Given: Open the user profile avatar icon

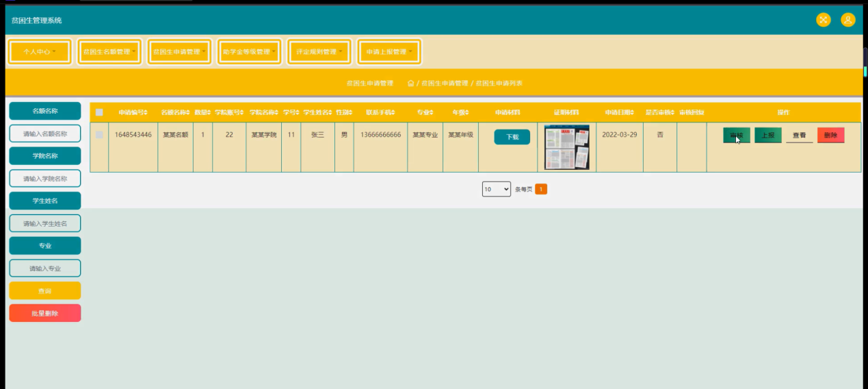Looking at the screenshot, I should coord(848,20).
